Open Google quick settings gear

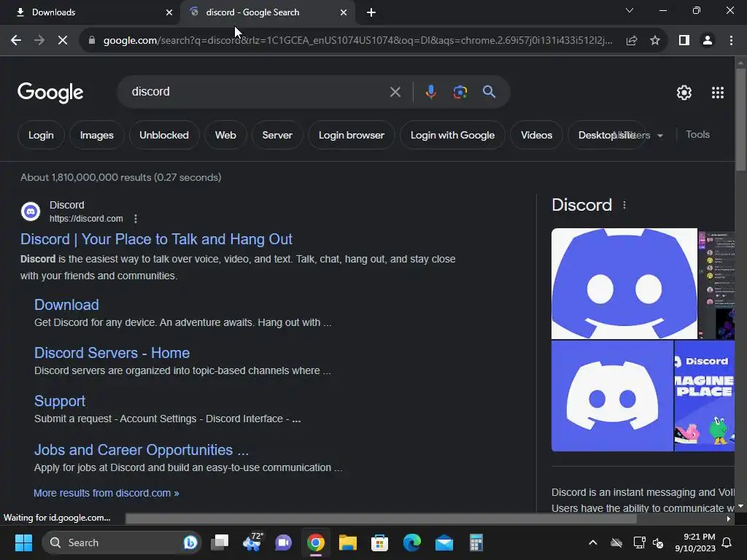pyautogui.click(x=684, y=93)
